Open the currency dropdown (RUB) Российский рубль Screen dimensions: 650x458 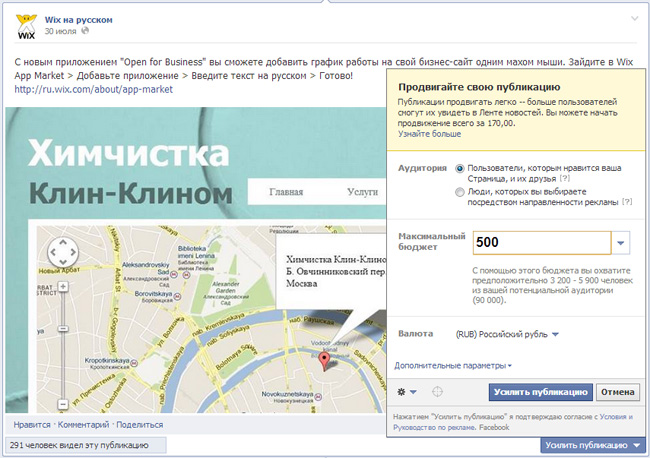(507, 334)
